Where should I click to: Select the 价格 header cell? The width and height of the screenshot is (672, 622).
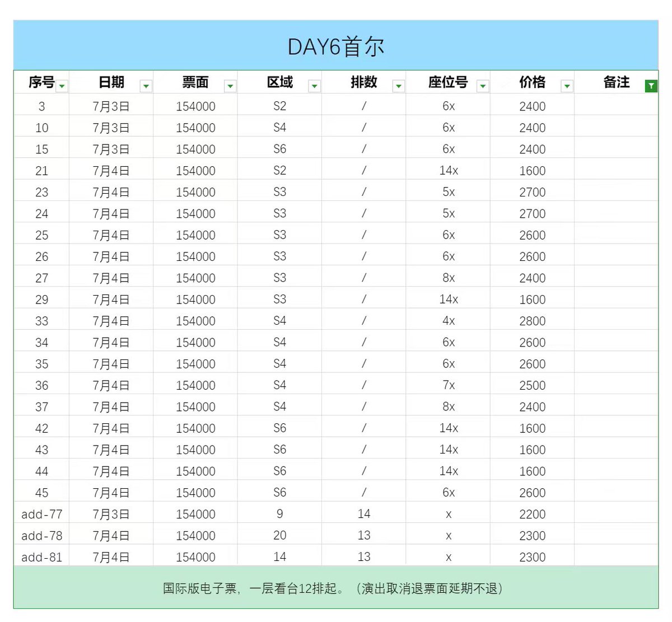532,82
